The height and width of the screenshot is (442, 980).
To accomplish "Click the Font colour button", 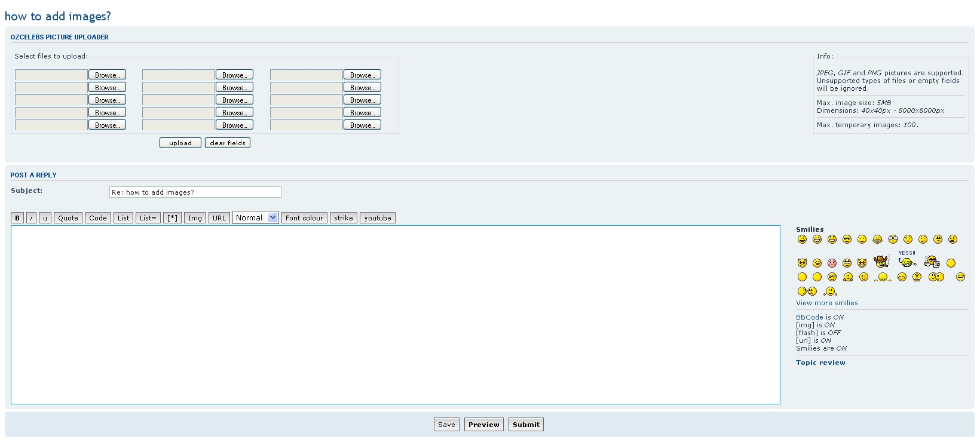I will 304,218.
